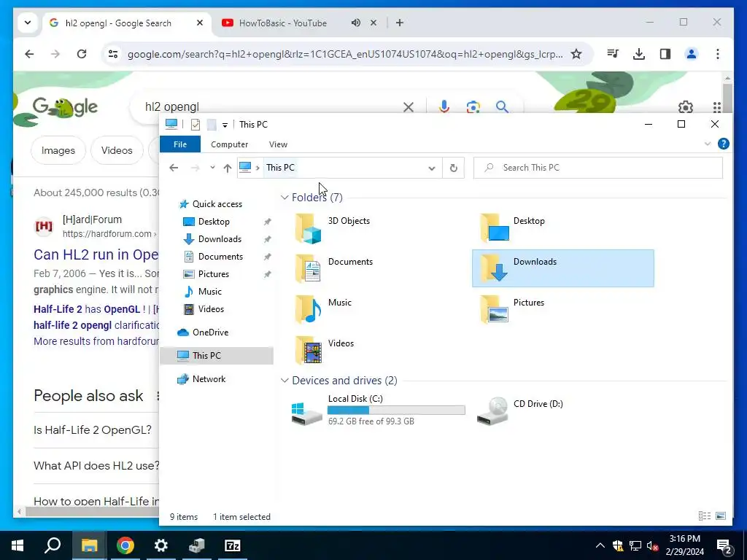Image resolution: width=747 pixels, height=560 pixels.
Task: Collapse the Folders (7) group
Action: click(x=285, y=197)
